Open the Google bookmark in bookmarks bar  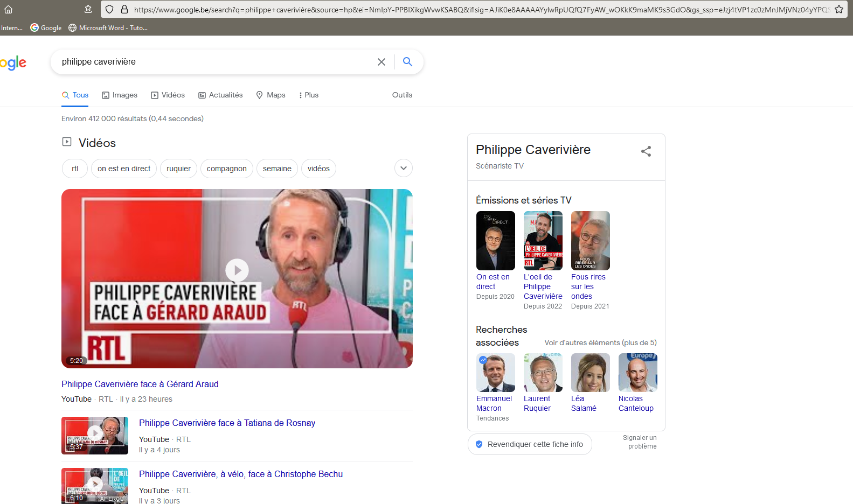pos(46,27)
